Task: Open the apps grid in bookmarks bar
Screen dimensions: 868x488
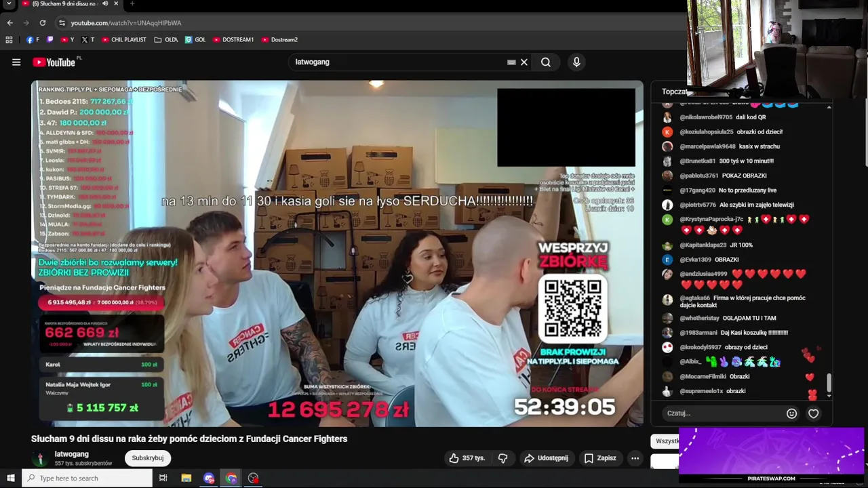Action: 9,40
